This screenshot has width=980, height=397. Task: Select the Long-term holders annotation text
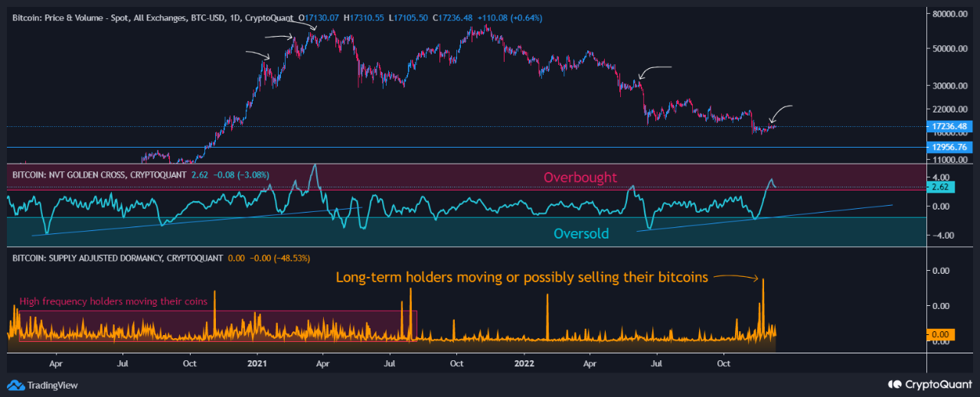[521, 277]
